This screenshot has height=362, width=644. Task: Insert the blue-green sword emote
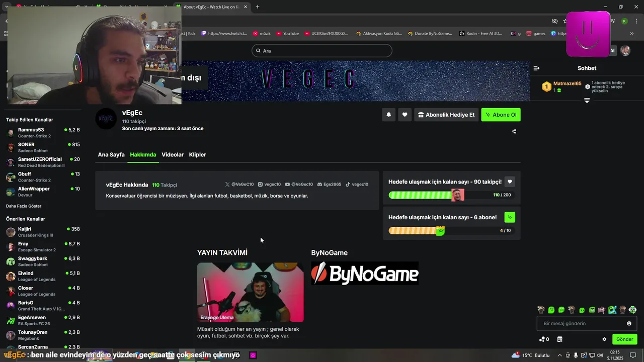pyautogui.click(x=612, y=310)
